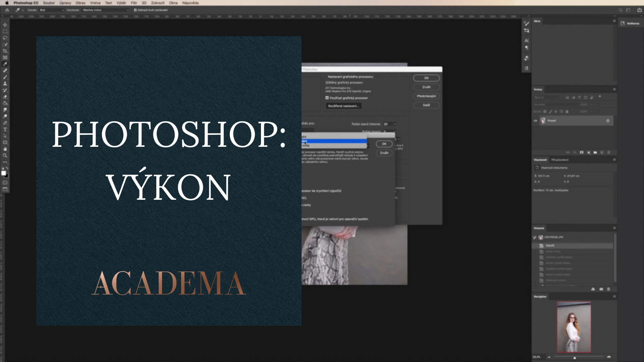
Task: Open the Apple menu
Action: [7, 3]
